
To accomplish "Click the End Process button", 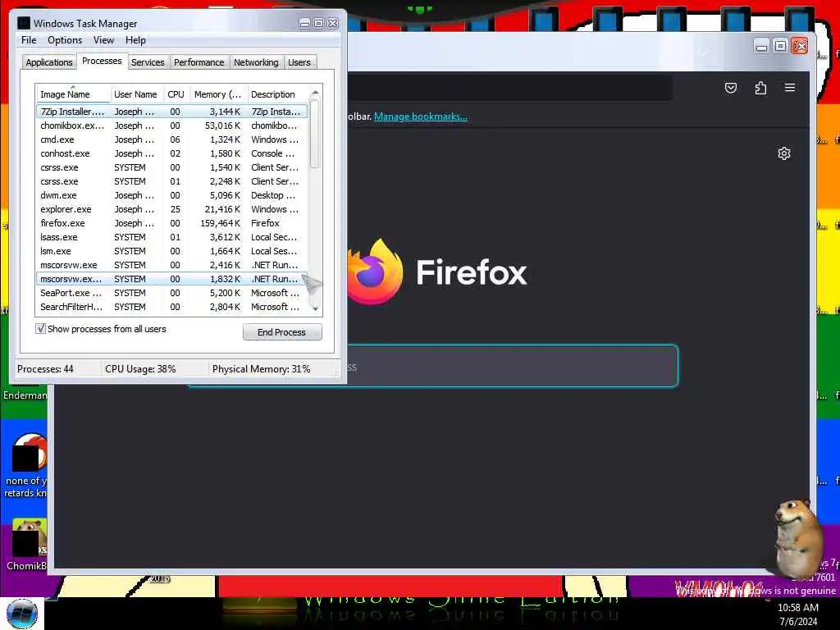I will 282,332.
